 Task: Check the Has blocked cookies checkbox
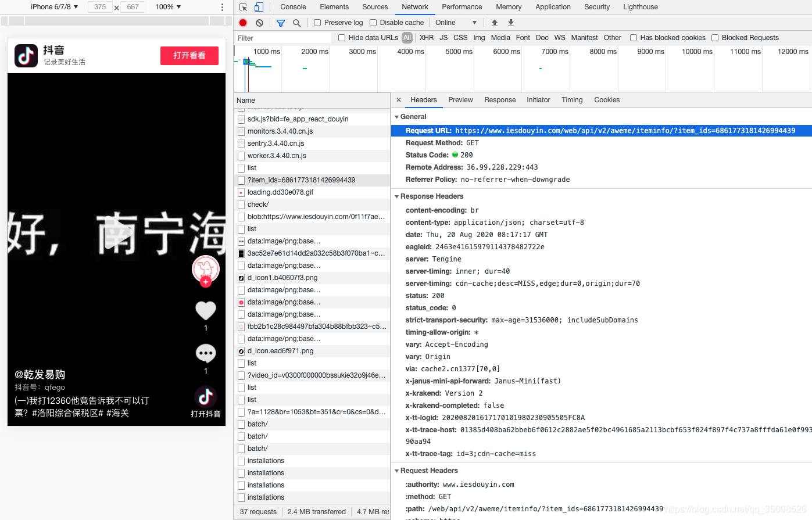[634, 38]
